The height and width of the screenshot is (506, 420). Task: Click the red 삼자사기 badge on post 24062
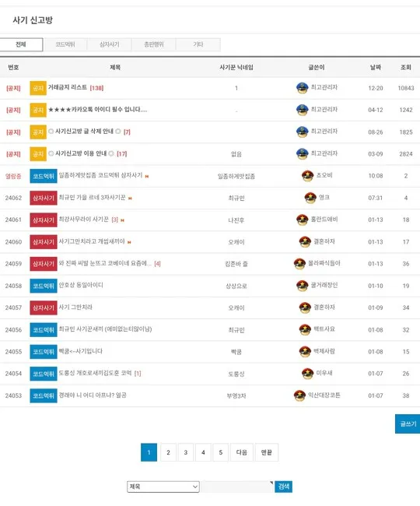point(44,198)
